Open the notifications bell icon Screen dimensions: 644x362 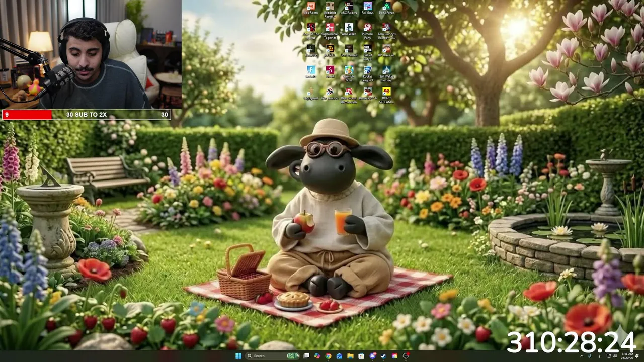click(x=636, y=356)
